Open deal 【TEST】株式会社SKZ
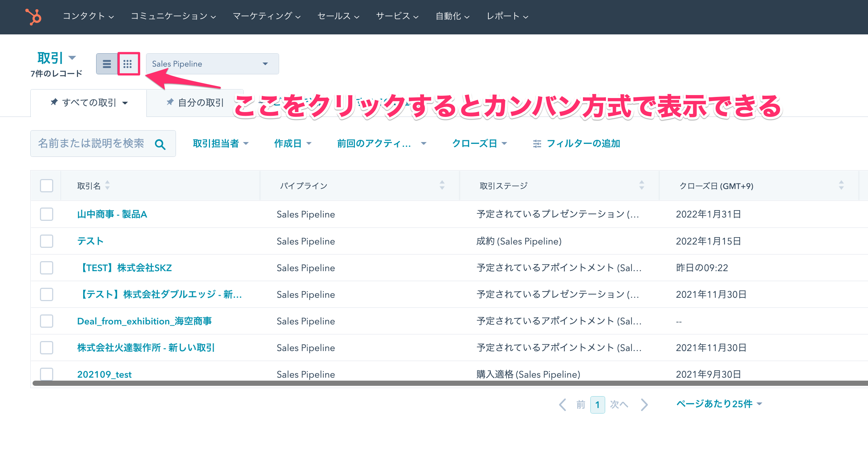The image size is (868, 472). [125, 268]
